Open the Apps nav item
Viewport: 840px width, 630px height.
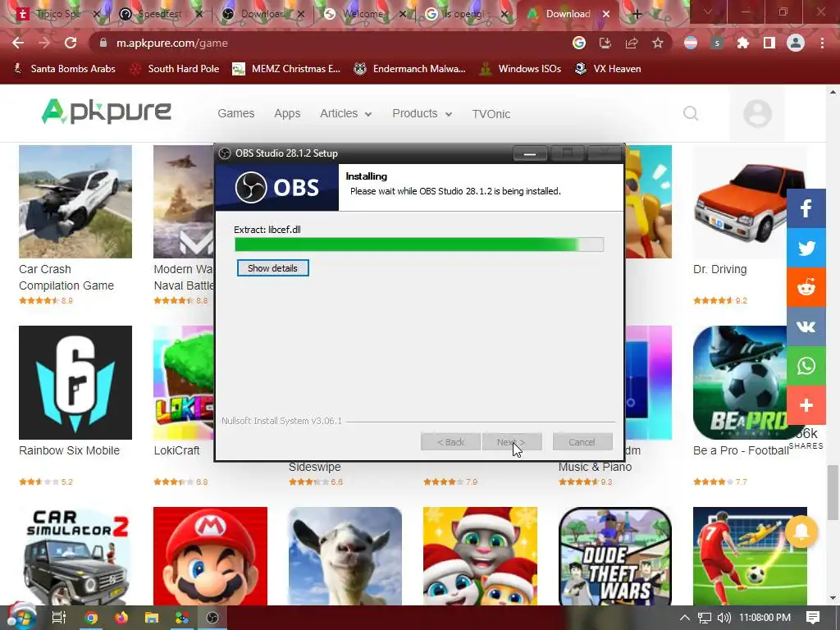pos(287,113)
